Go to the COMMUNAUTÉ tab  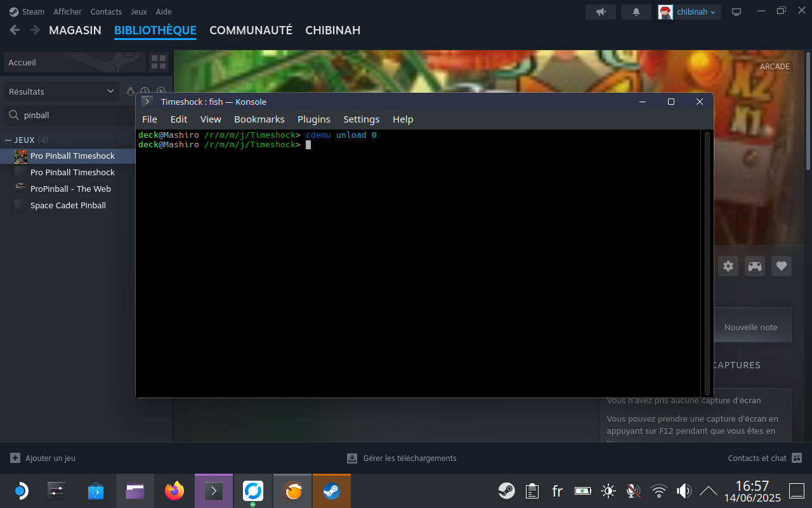[251, 30]
